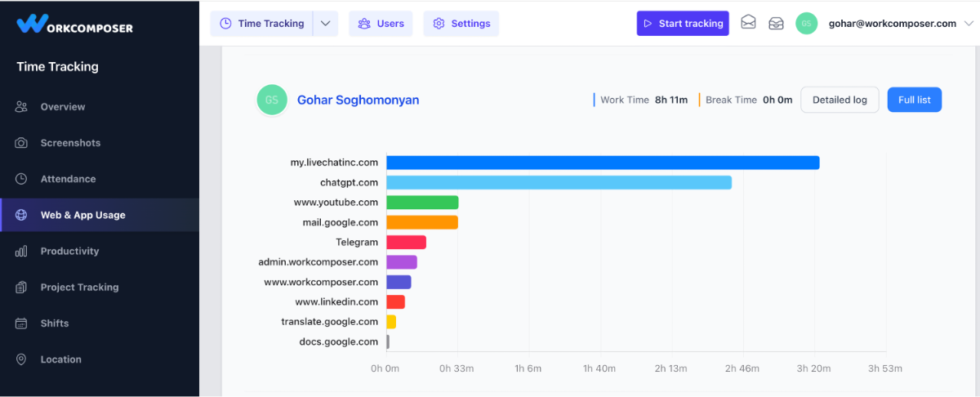This screenshot has width=980, height=397.
Task: Click the Shifts calendar icon
Action: 22,323
